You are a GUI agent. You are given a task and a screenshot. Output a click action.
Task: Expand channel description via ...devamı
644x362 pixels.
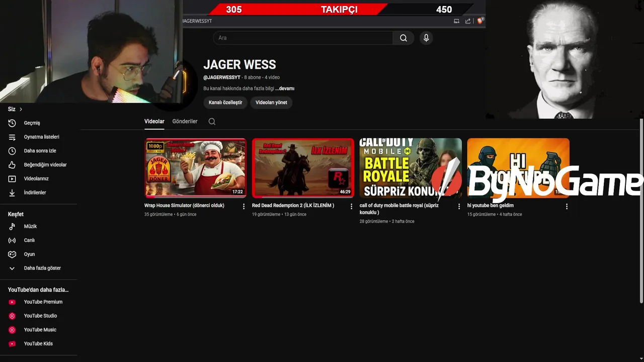coord(285,88)
